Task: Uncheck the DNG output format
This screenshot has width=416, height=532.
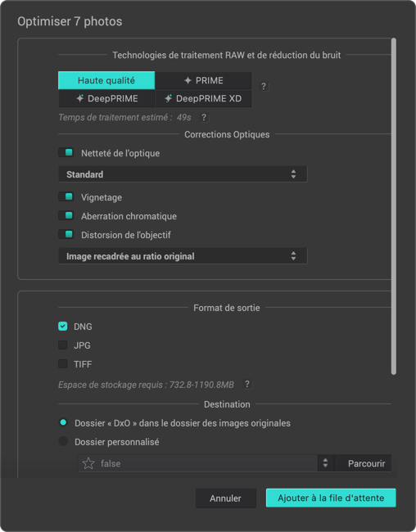Action: pyautogui.click(x=63, y=327)
